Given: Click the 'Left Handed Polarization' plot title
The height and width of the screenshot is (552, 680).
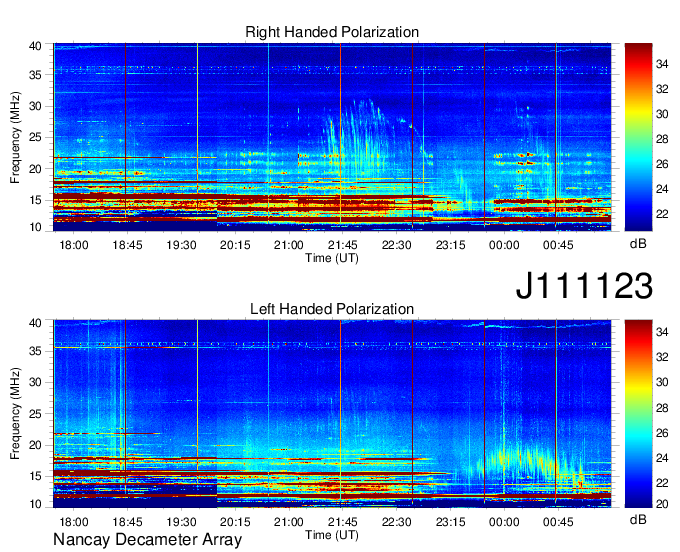Looking at the screenshot, I should [x=332, y=309].
